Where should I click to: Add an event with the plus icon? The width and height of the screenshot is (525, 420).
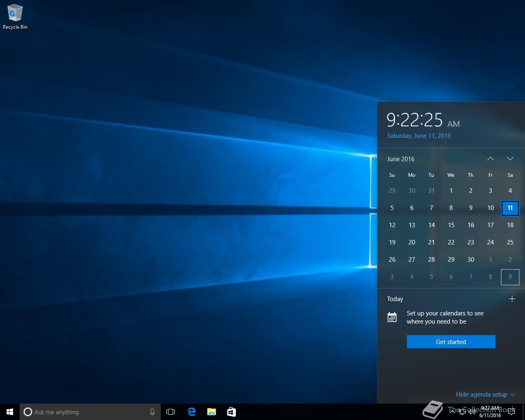pyautogui.click(x=512, y=299)
